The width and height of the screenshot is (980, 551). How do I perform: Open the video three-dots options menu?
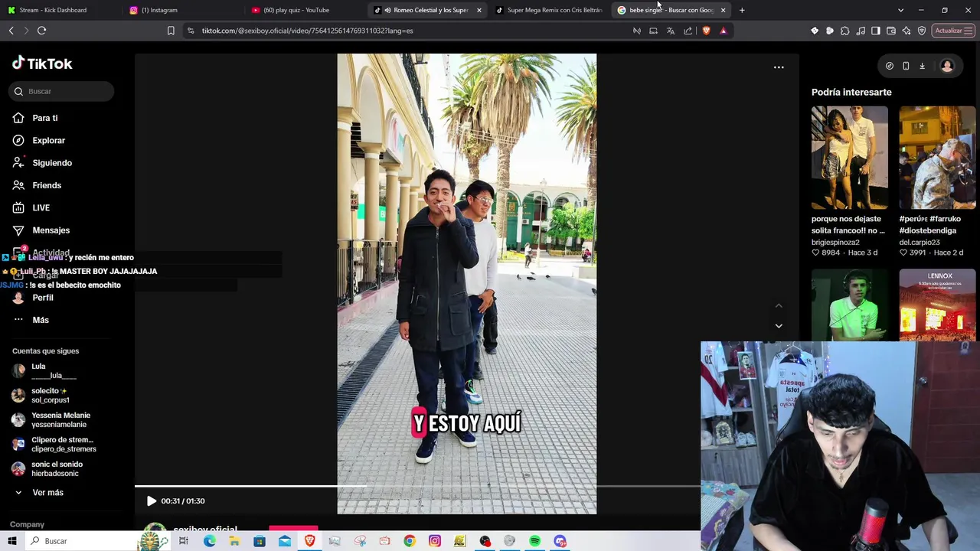click(x=779, y=67)
